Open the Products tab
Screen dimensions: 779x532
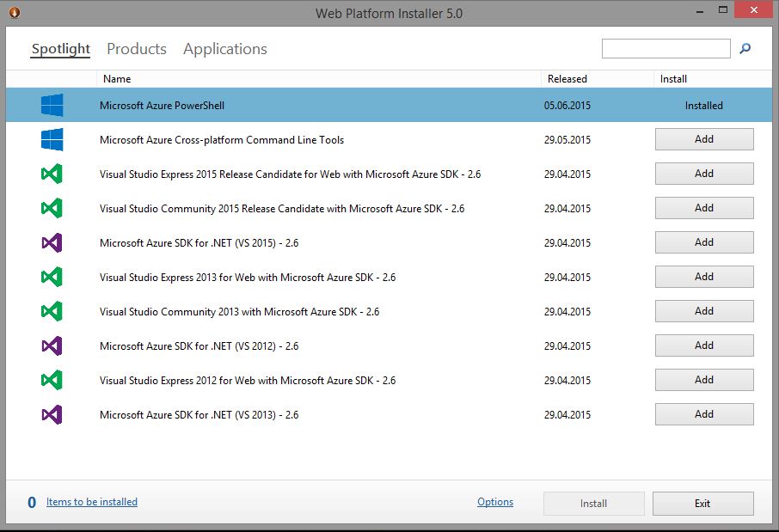(137, 49)
